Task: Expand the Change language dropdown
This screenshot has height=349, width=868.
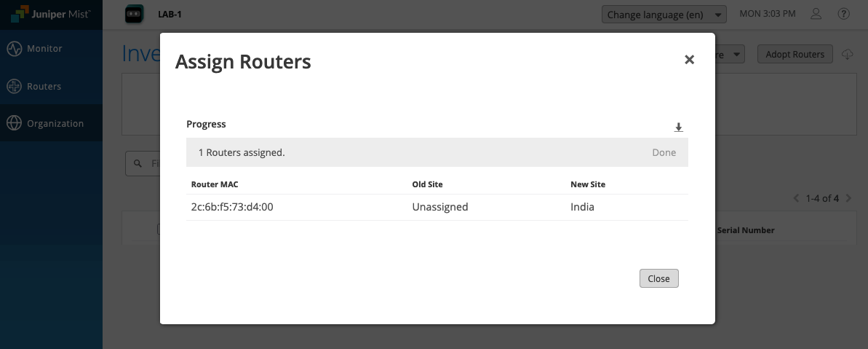Action: (664, 15)
